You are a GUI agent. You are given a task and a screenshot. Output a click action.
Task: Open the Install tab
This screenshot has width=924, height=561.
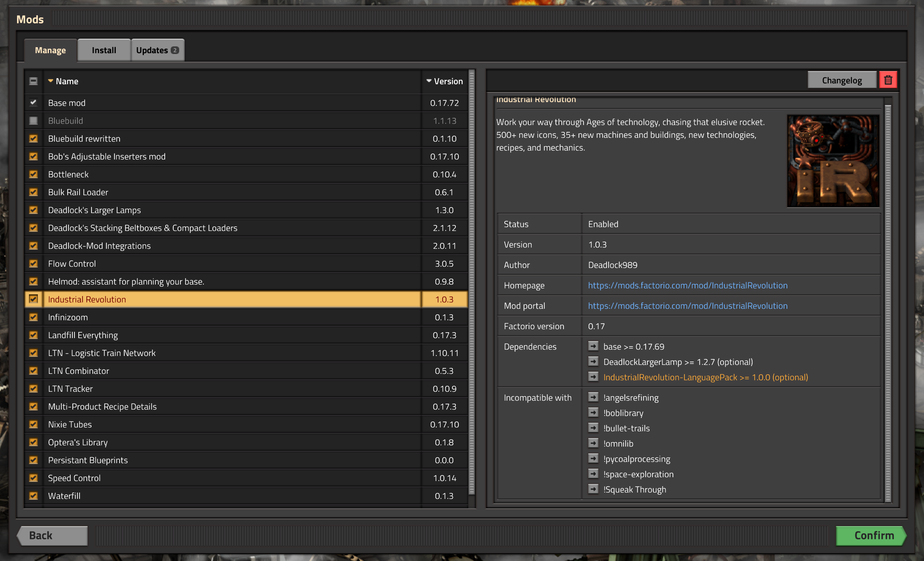[x=104, y=50]
